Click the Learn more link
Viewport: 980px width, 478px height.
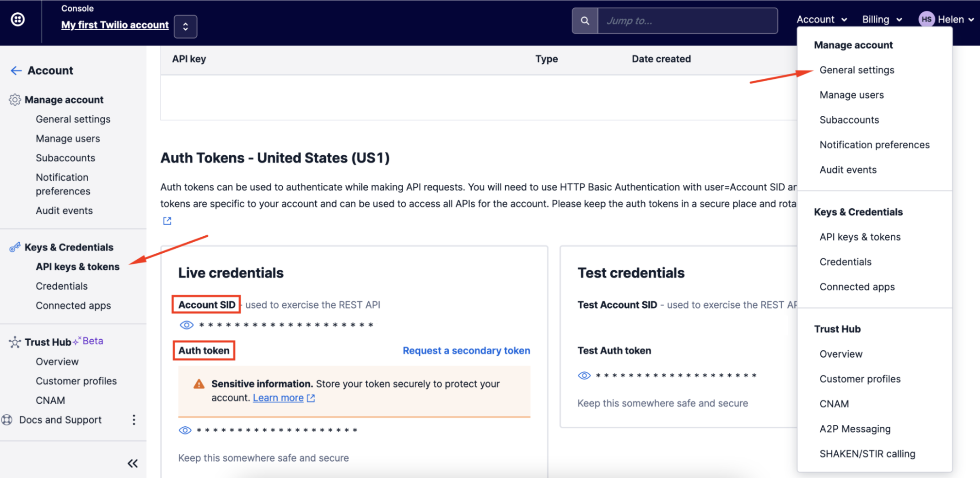(278, 398)
